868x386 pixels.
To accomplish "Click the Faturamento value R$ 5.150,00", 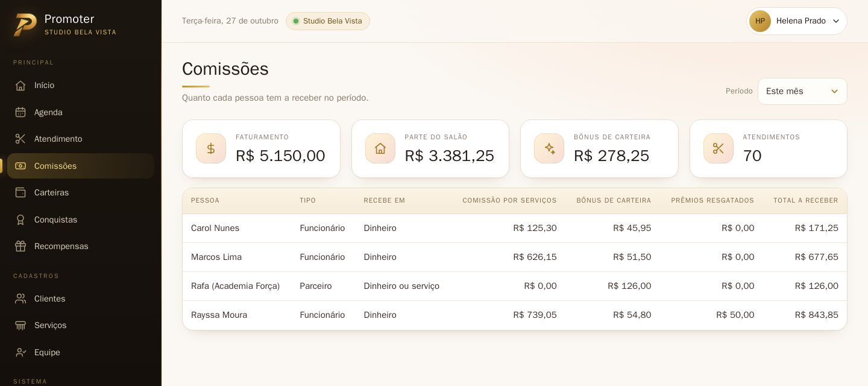I will click(x=280, y=156).
